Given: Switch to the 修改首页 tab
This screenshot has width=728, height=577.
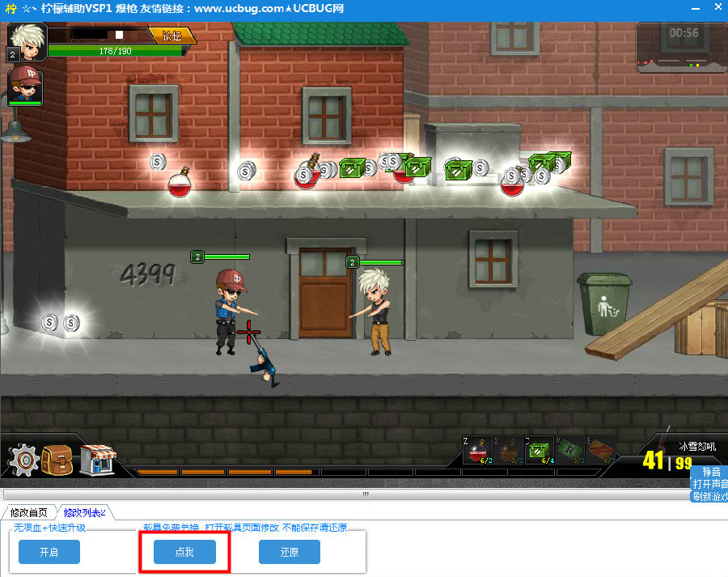Looking at the screenshot, I should click(x=29, y=512).
